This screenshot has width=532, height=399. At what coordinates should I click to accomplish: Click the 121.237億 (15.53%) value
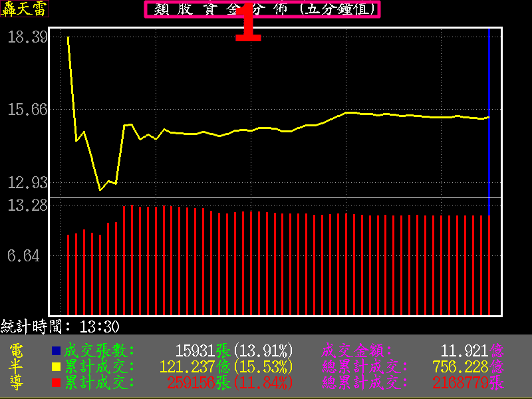226,366
